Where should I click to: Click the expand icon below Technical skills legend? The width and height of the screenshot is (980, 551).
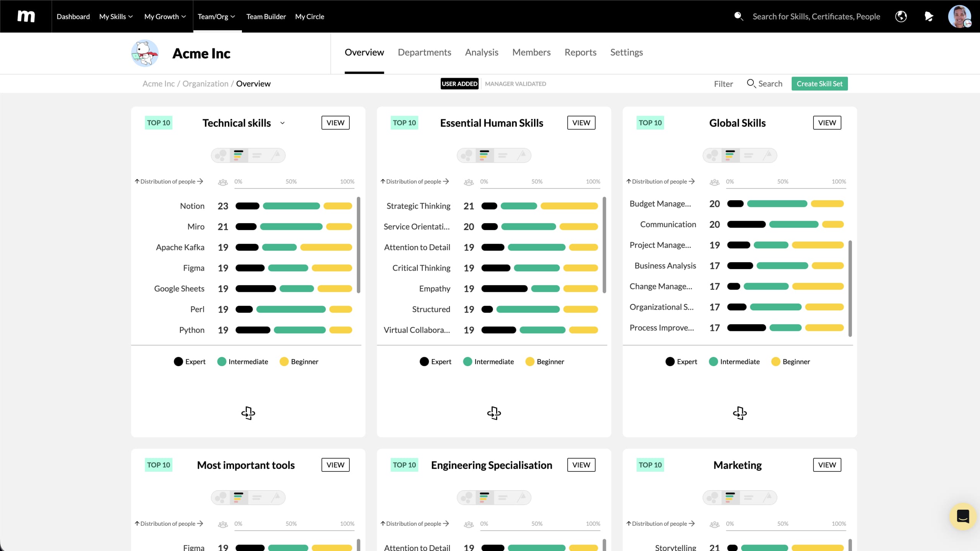(248, 413)
